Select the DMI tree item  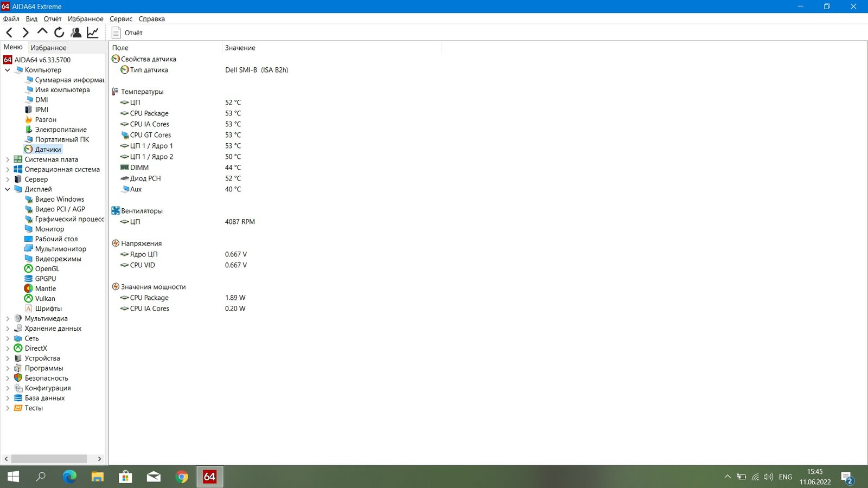pos(41,100)
